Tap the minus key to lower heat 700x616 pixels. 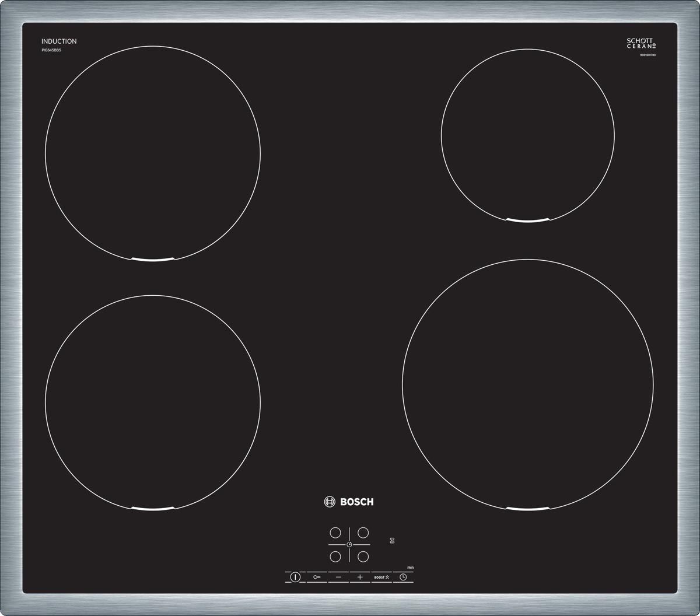[338, 577]
